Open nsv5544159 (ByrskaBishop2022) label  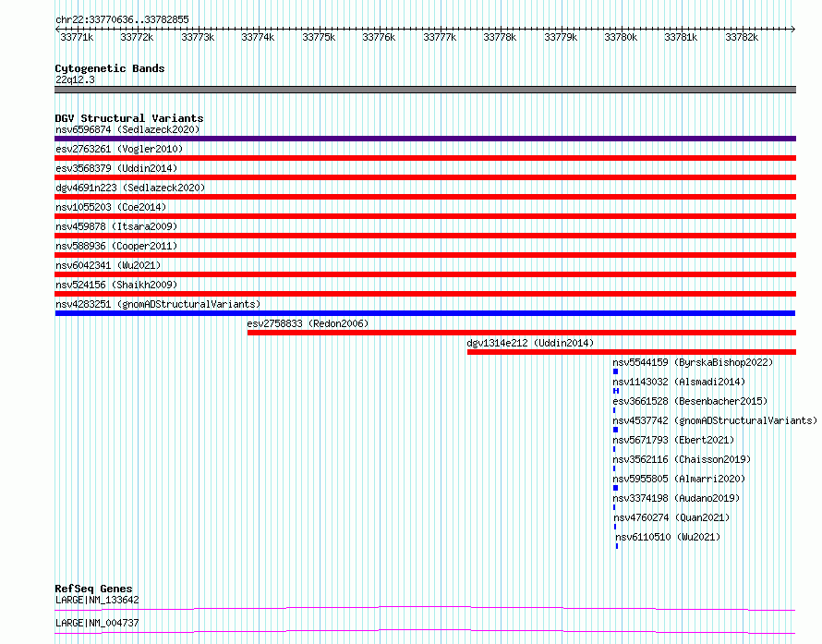tap(693, 362)
